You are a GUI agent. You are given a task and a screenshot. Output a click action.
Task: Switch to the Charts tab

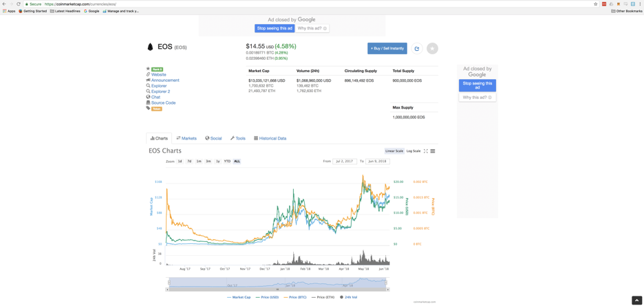[x=159, y=138]
